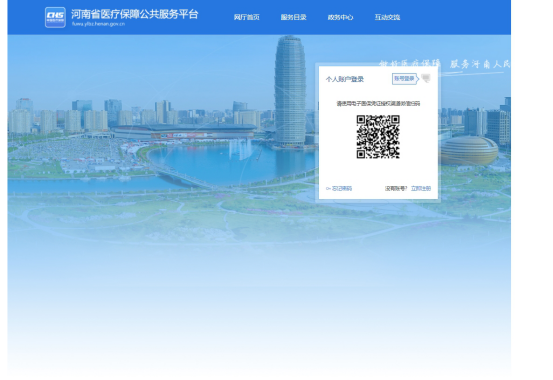Select 互动交流 in the header menu

[387, 17]
